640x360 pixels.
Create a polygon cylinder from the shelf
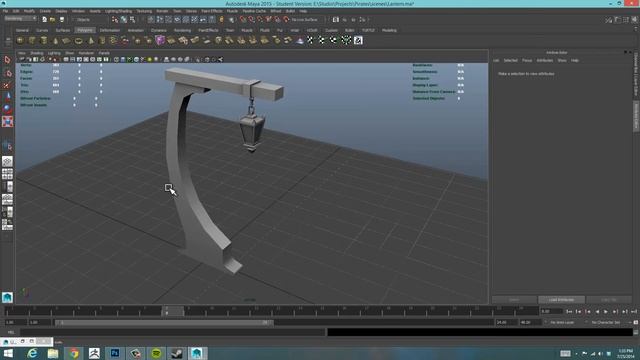[x=44, y=40]
